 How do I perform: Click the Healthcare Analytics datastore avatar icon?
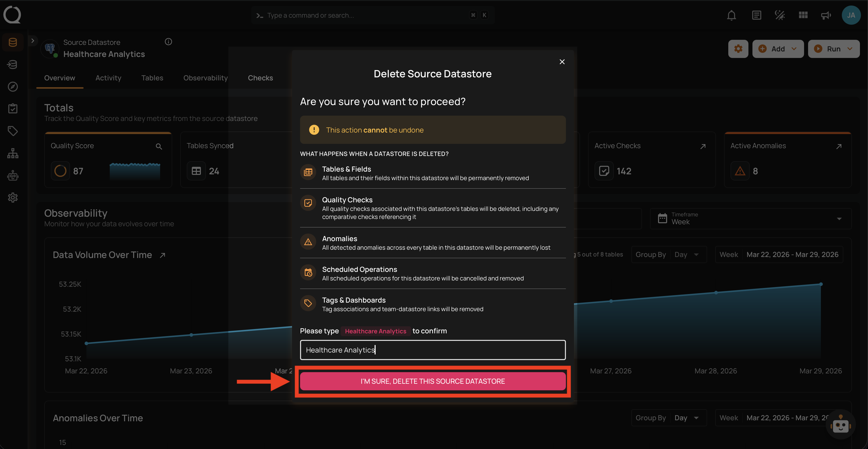[50, 49]
